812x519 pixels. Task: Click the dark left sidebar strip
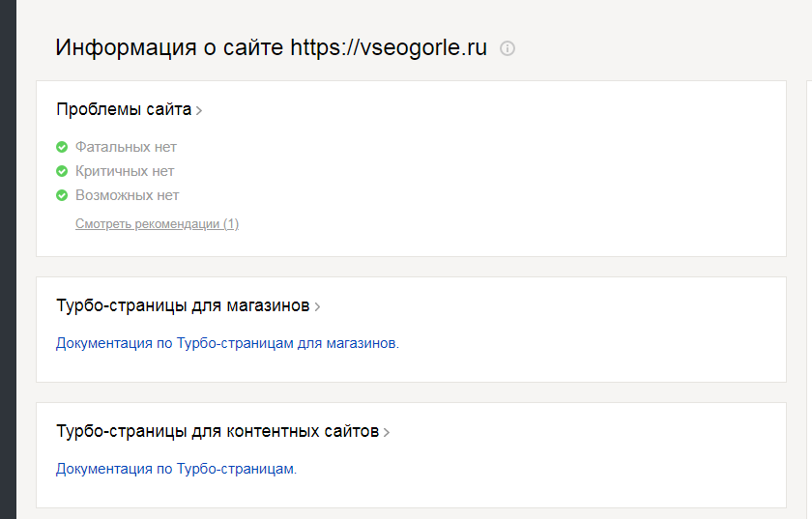[x=8, y=259]
